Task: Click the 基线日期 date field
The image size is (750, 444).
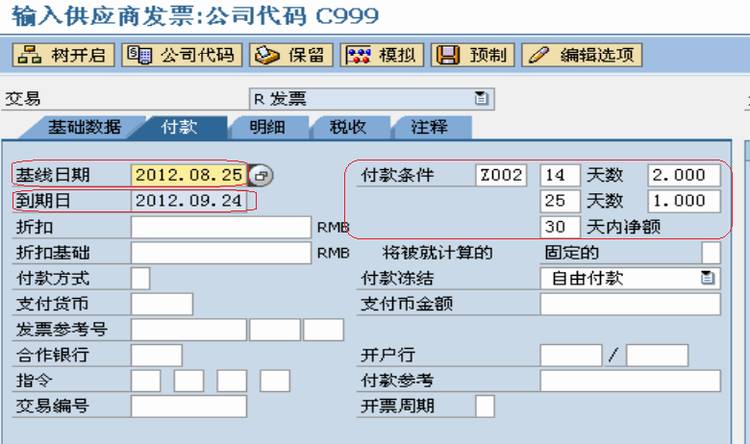Action: [x=189, y=175]
